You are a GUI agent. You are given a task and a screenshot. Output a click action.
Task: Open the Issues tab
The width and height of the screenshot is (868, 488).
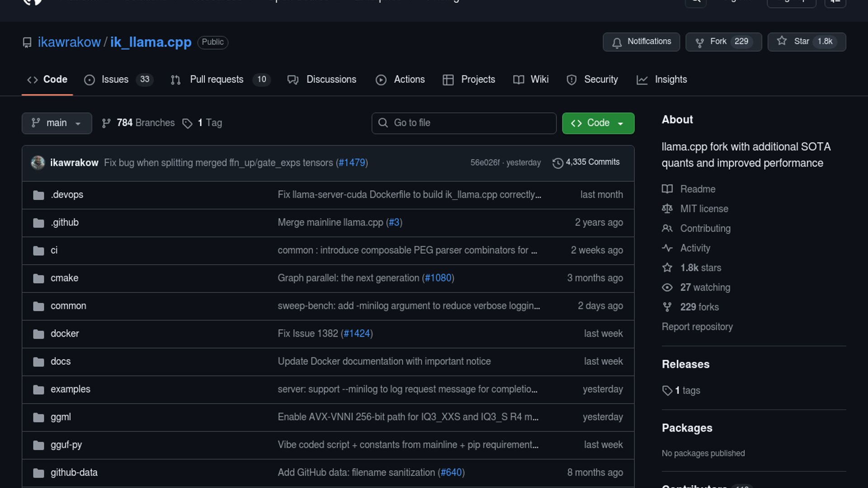(x=115, y=80)
